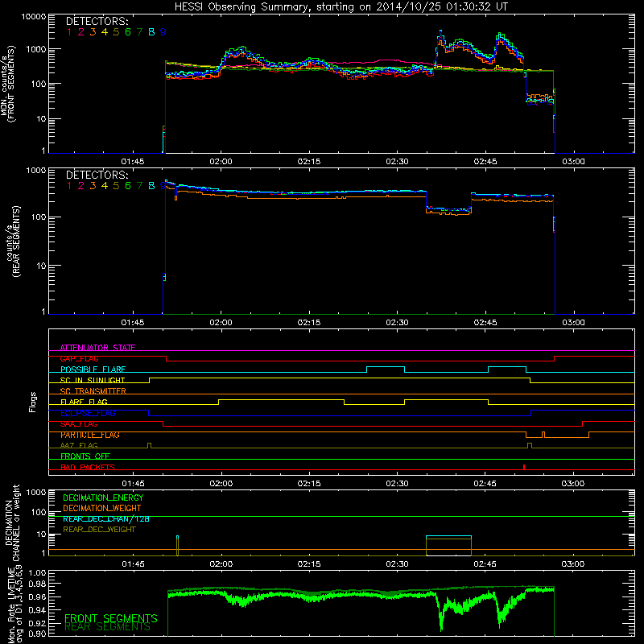This screenshot has width=644, height=644.
Task: Click 'FRONT SEGMENTS' legend in livetime panel
Action: coord(111,618)
